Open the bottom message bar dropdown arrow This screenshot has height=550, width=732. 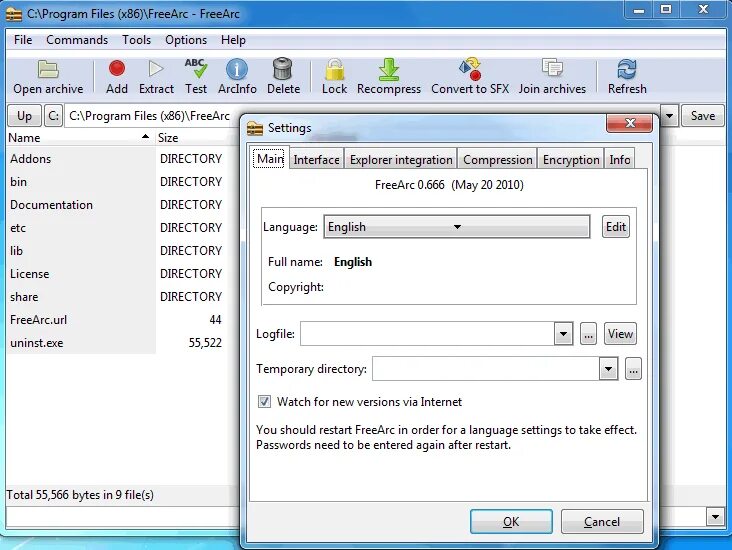pyautogui.click(x=715, y=516)
